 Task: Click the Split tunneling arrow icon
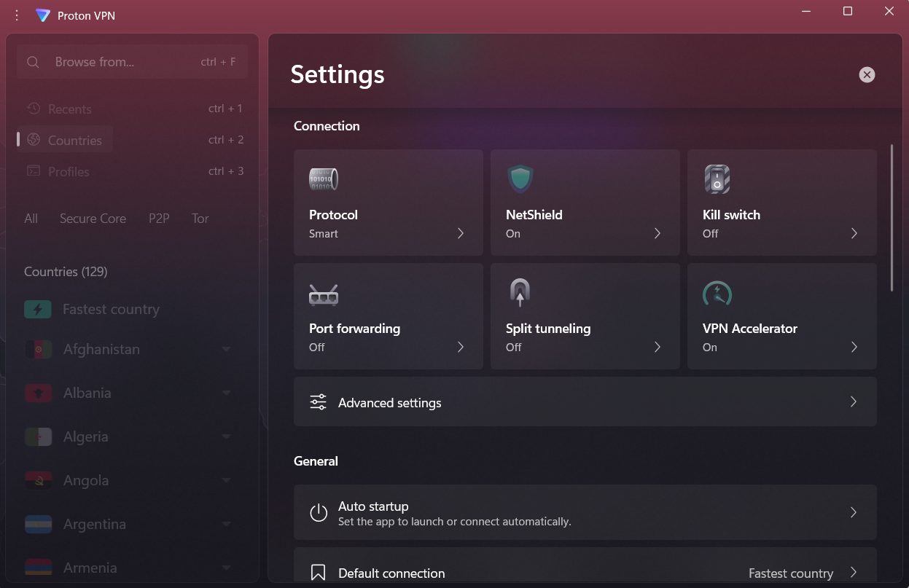520,293
